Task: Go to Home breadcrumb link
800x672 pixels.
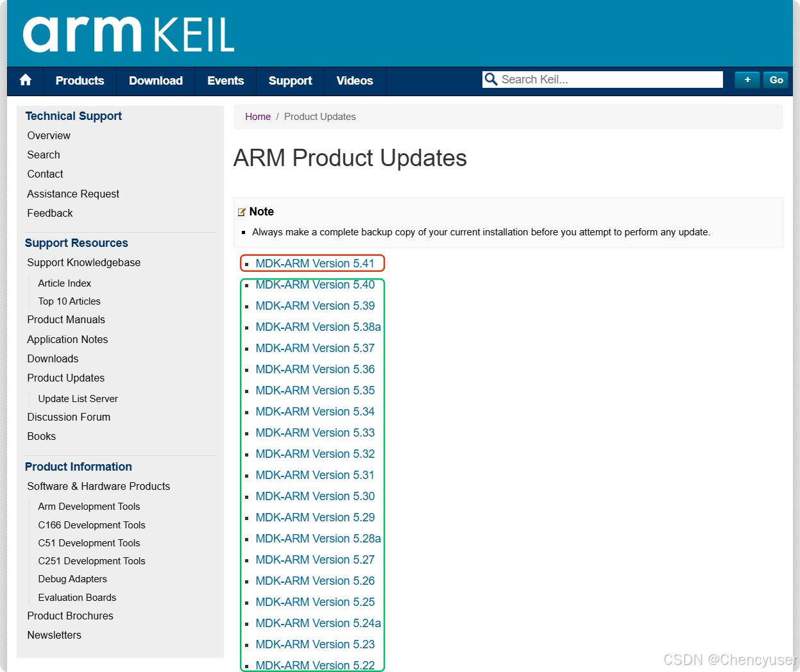Action: click(x=258, y=117)
